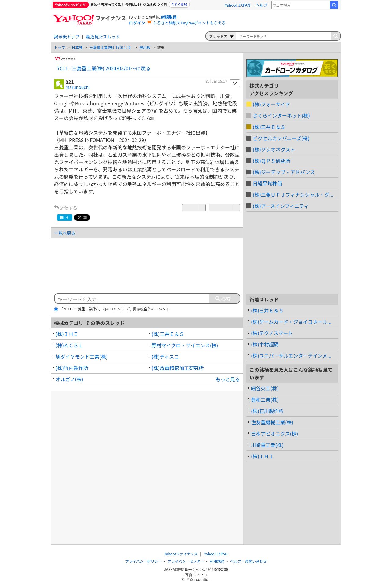Open 住友重機械工業(株) related stock
The image size is (392, 581).
(272, 422)
